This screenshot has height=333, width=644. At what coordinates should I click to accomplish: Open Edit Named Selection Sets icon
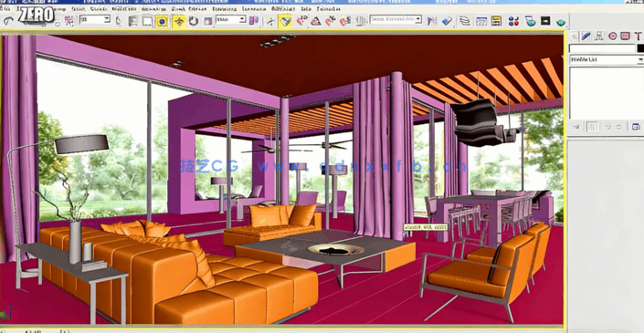point(360,20)
